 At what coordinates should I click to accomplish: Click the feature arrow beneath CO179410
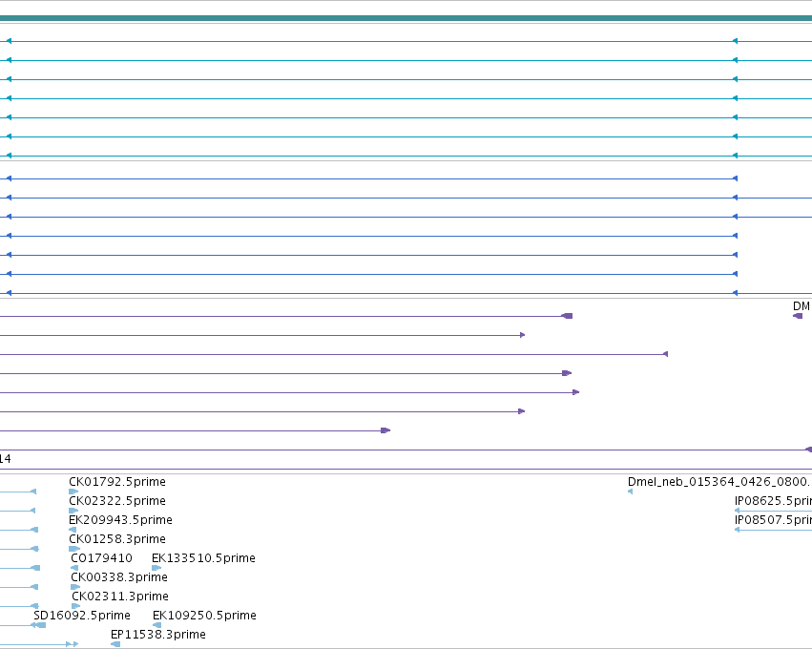pyautogui.click(x=74, y=568)
